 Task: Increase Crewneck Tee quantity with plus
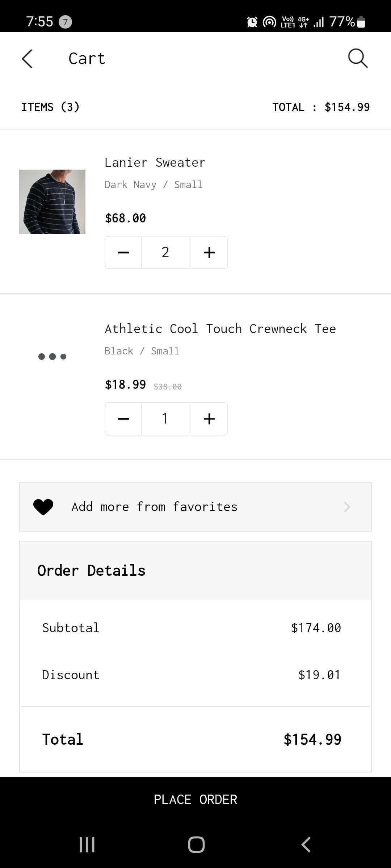[x=209, y=419]
